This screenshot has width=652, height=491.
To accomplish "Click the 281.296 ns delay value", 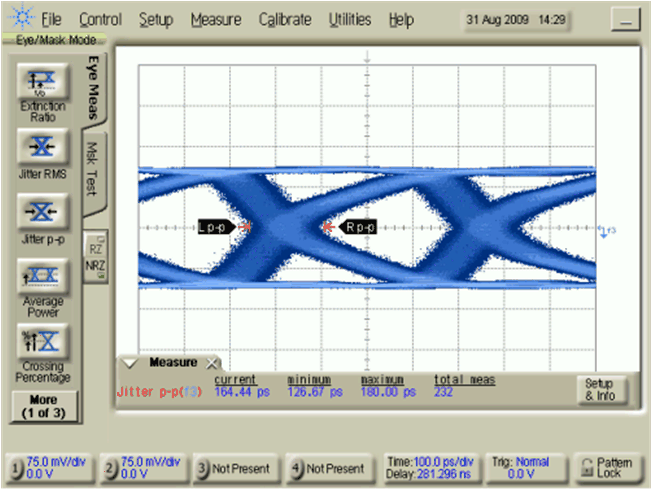I will pos(444,474).
